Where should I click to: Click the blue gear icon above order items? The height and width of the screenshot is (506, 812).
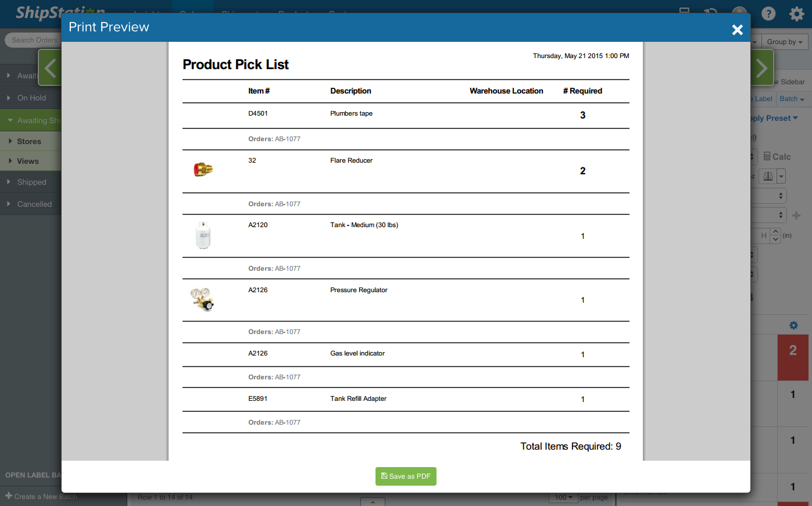793,325
